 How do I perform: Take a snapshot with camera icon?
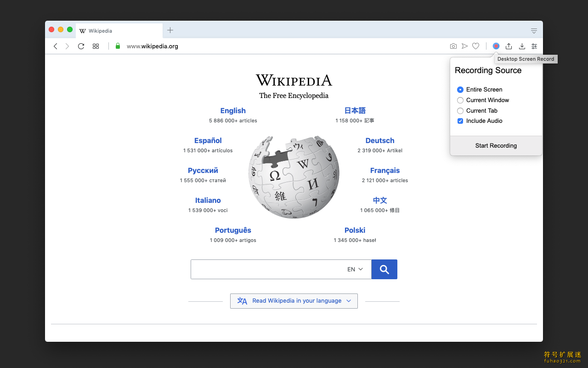click(453, 46)
